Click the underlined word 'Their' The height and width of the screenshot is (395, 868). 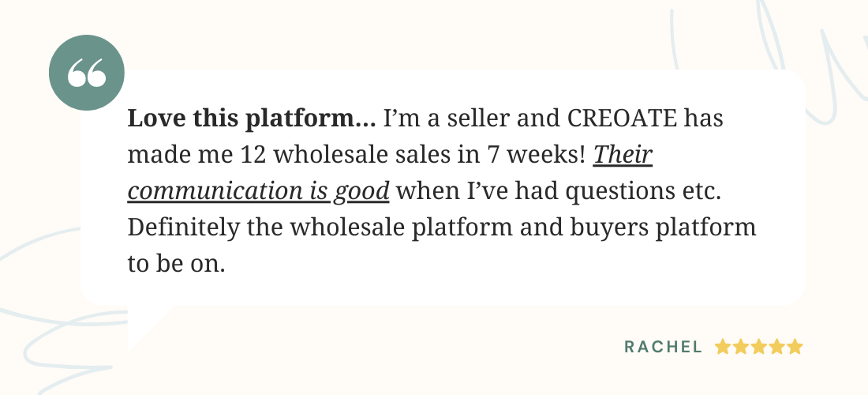click(623, 155)
